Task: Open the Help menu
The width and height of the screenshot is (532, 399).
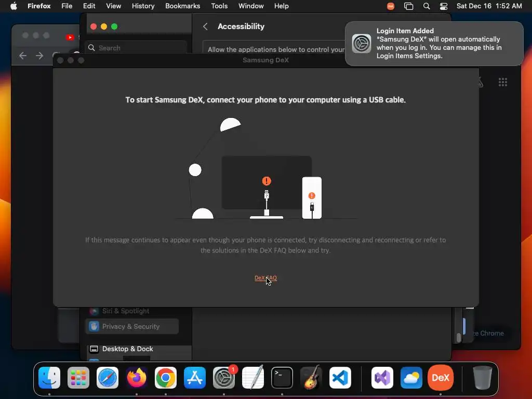Action: [x=281, y=6]
